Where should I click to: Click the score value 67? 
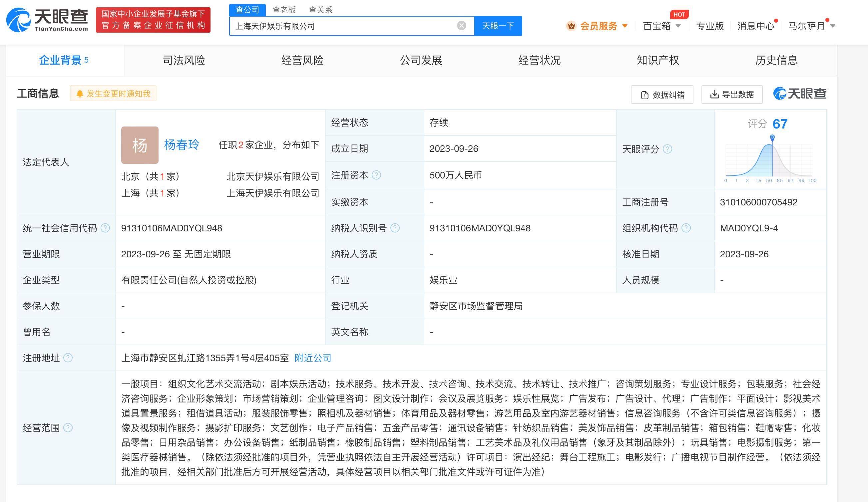coord(780,124)
